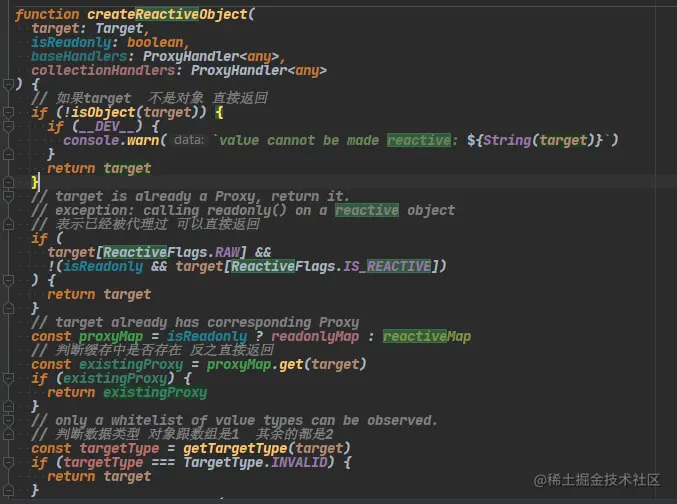Fold the comment starting 'only a whitelist of value types'
The height and width of the screenshot is (504, 677).
8,421
